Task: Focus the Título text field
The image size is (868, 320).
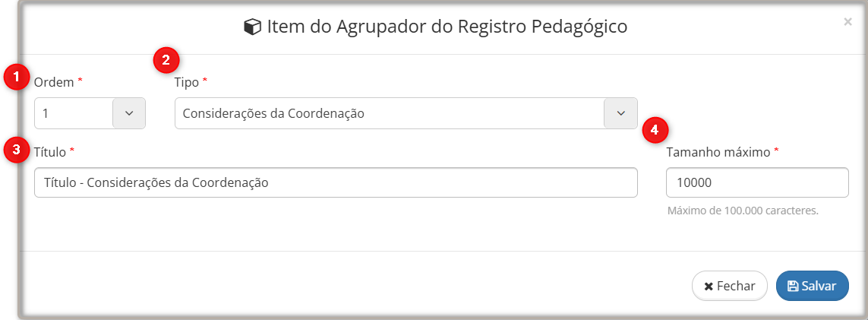Action: [x=335, y=182]
